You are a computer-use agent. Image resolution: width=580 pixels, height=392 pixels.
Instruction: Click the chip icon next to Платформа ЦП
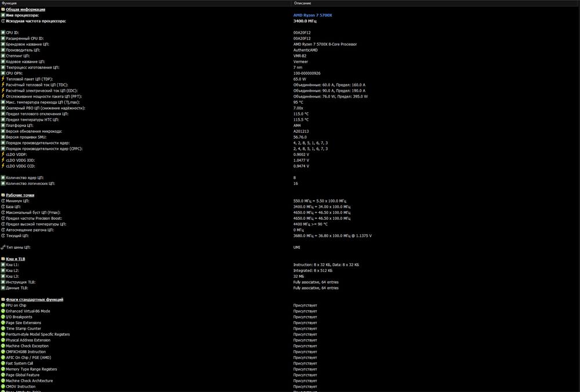[3, 125]
